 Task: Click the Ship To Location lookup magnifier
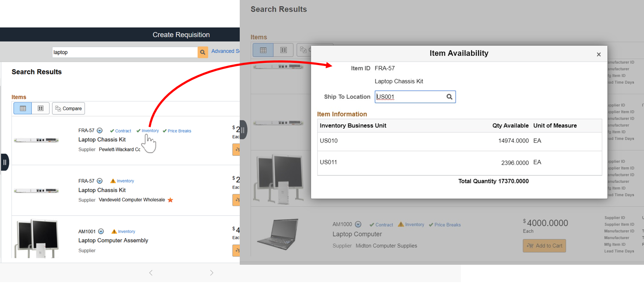click(449, 97)
